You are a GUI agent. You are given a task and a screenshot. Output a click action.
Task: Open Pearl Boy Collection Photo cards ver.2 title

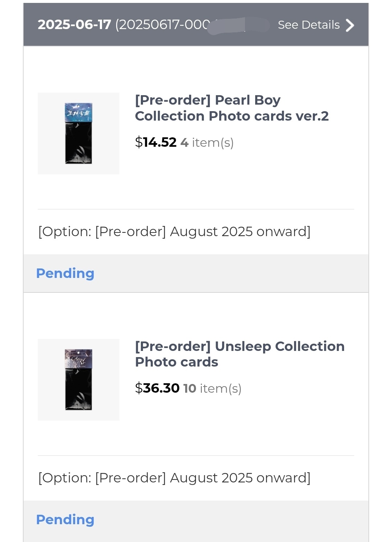coord(232,108)
